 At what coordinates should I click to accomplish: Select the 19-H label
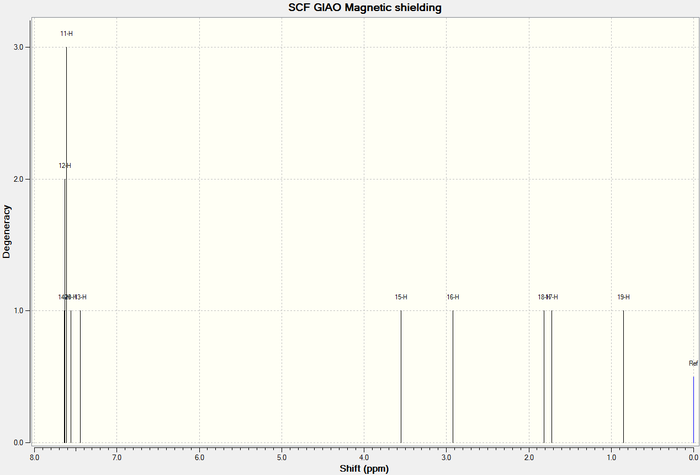tap(623, 297)
